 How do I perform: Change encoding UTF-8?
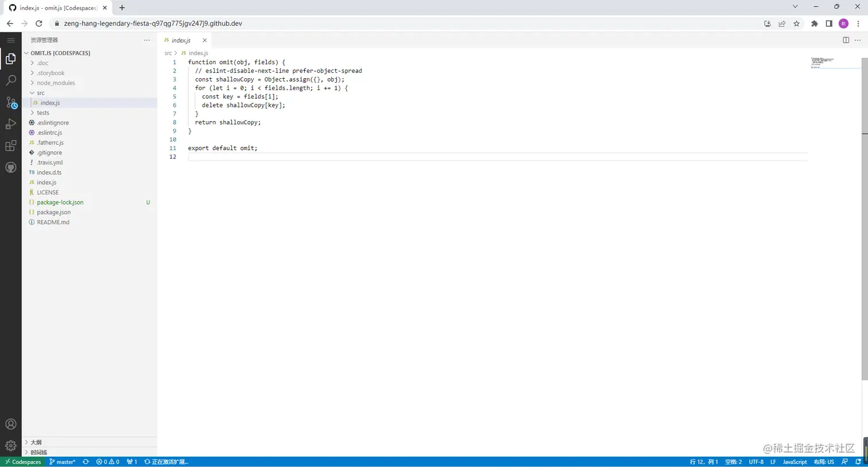[756, 462]
